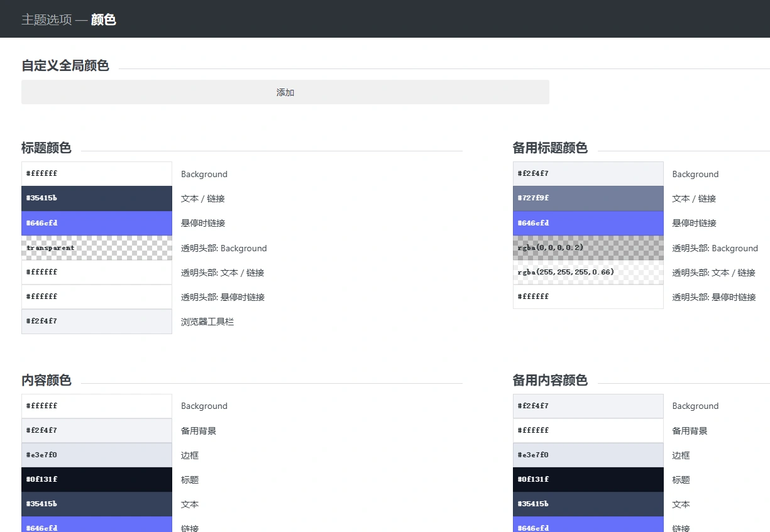
Task: Click the #646cfd 链接 swatch in 内容颜色
Action: point(96,526)
